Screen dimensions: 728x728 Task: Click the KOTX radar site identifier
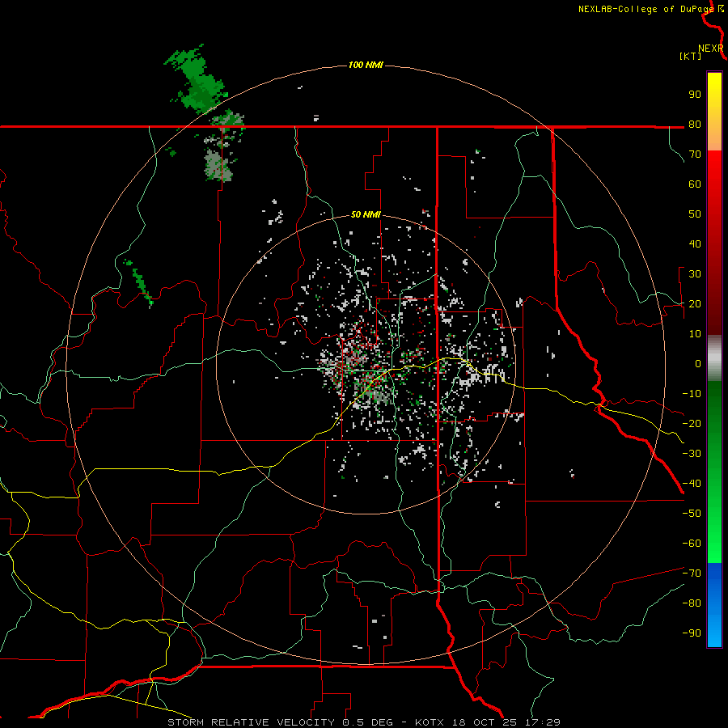430,722
